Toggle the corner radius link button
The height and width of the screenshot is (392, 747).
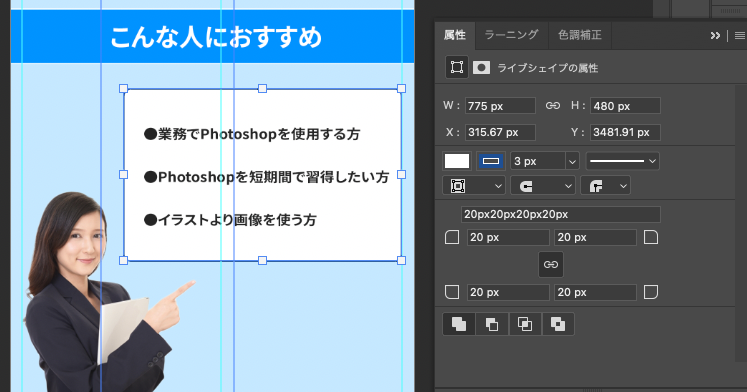[x=551, y=264]
